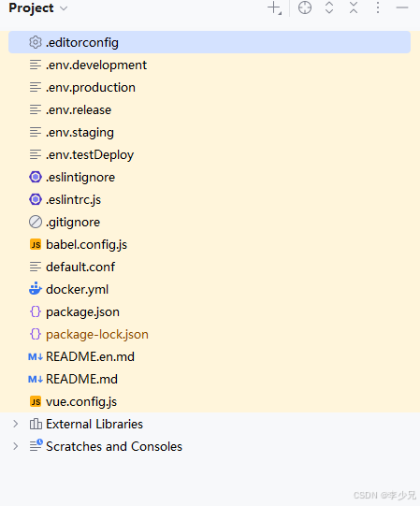The width and height of the screenshot is (420, 506).
Task: Expand Scratches and Consoles node
Action: [x=16, y=446]
